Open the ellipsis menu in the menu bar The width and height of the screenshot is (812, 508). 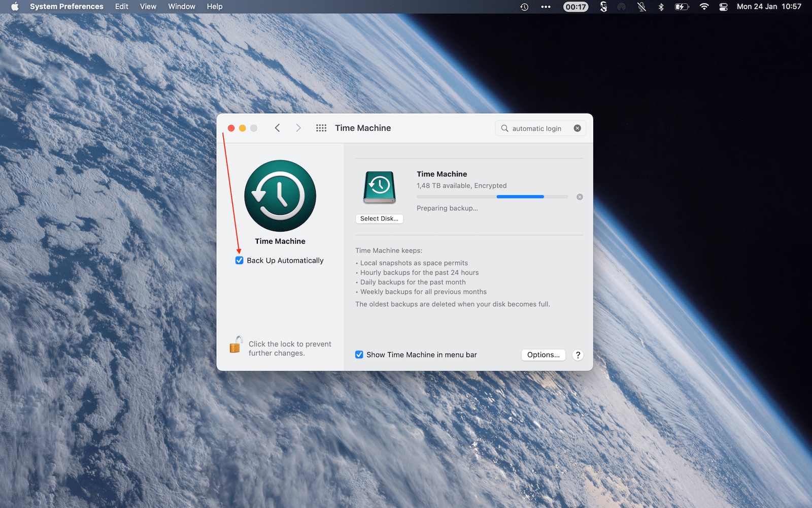click(546, 7)
